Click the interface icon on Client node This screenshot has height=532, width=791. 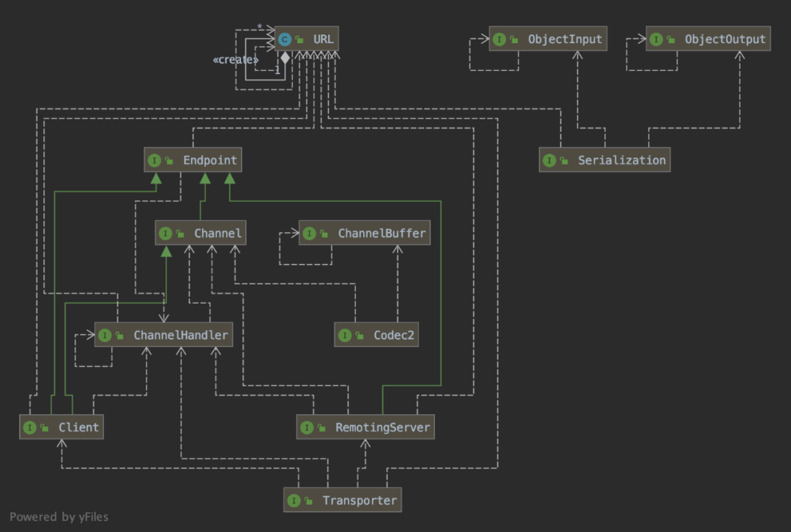coord(29,427)
